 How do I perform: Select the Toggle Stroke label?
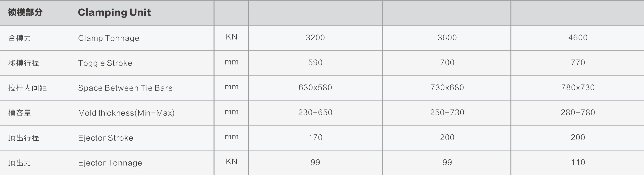click(x=105, y=63)
